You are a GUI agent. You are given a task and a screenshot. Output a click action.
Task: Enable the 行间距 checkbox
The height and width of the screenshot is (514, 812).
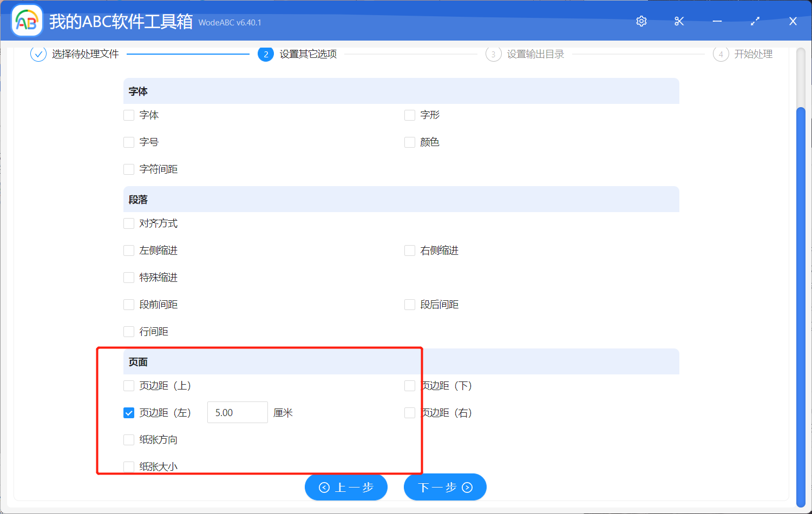pos(128,331)
